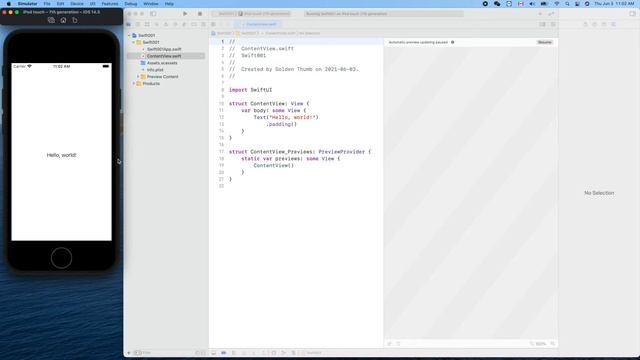The height and width of the screenshot is (360, 640).
Task: Click the Resume preview button
Action: (544, 42)
